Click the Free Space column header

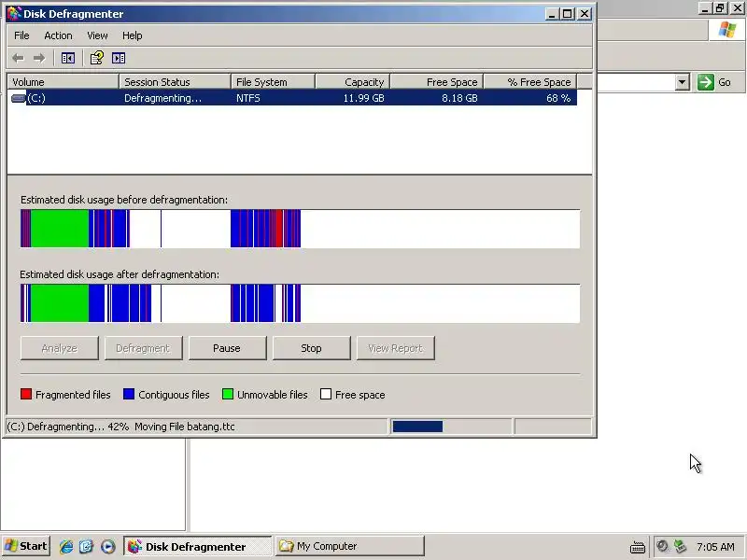(437, 82)
